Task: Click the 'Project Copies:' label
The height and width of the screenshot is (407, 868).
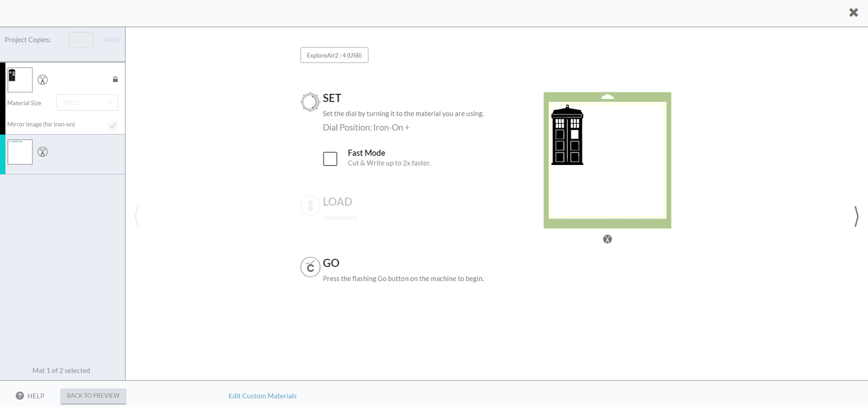Action: pyautogui.click(x=28, y=40)
